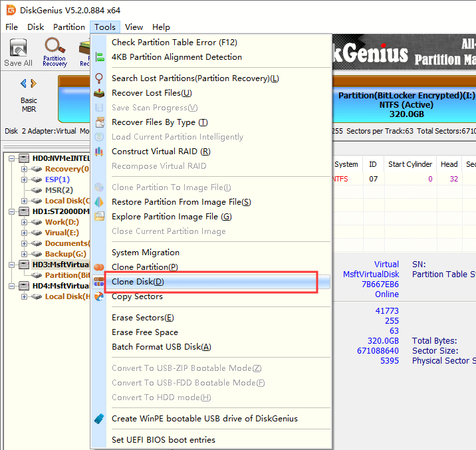The height and width of the screenshot is (450, 476).
Task: Click the BitLocker Encrypted partition bar
Action: coord(406,104)
